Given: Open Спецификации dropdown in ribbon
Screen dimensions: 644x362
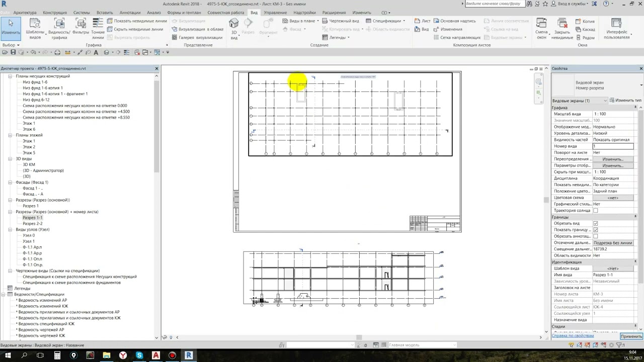Looking at the screenshot, I should click(x=385, y=21).
